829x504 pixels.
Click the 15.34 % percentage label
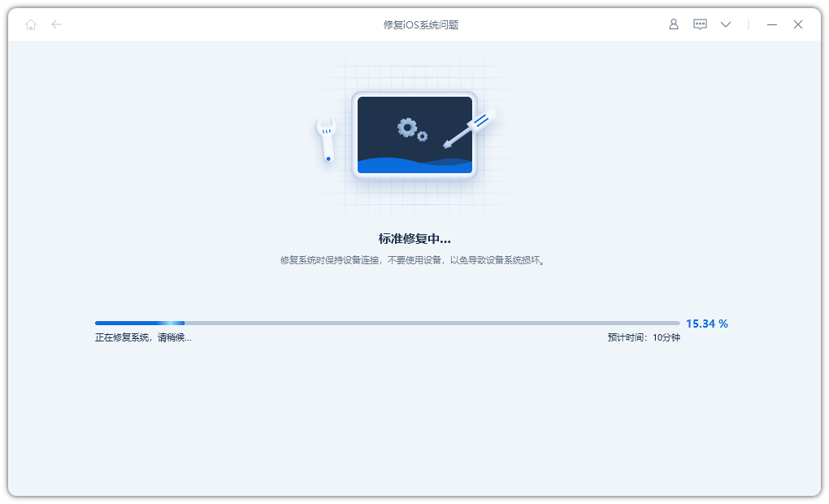click(x=706, y=323)
